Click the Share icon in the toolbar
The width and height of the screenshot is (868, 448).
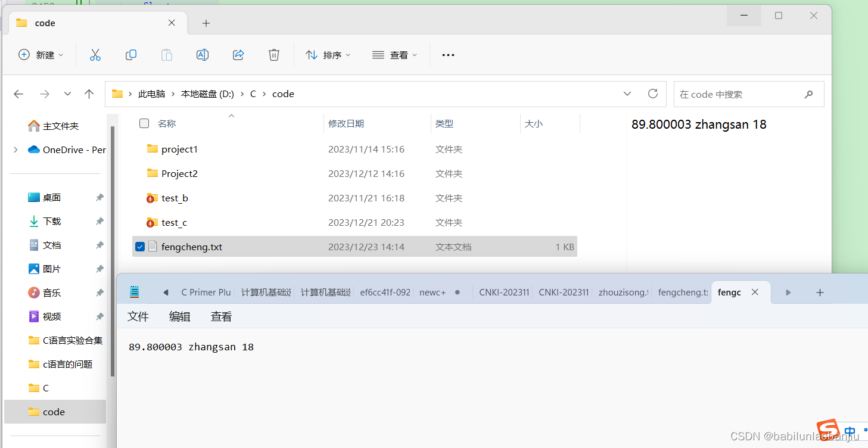[238, 55]
